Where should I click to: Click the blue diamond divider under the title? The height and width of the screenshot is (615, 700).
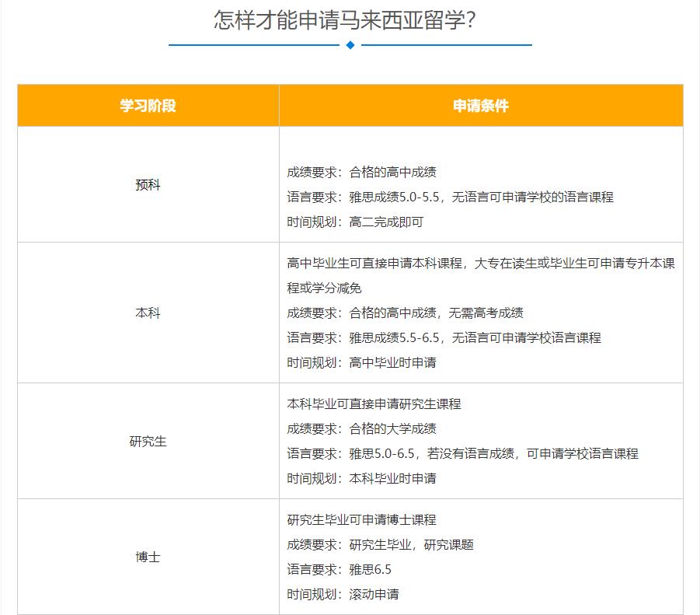(x=350, y=47)
